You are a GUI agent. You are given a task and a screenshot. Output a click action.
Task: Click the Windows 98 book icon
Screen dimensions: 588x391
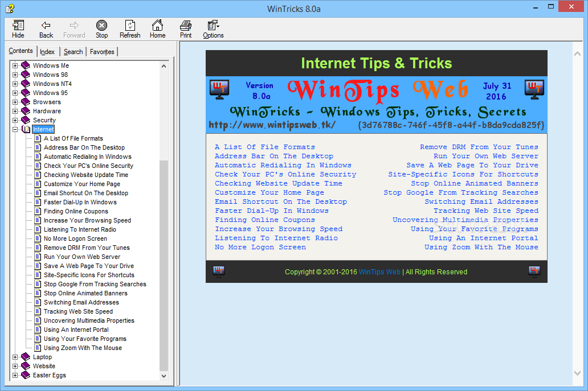(x=26, y=75)
